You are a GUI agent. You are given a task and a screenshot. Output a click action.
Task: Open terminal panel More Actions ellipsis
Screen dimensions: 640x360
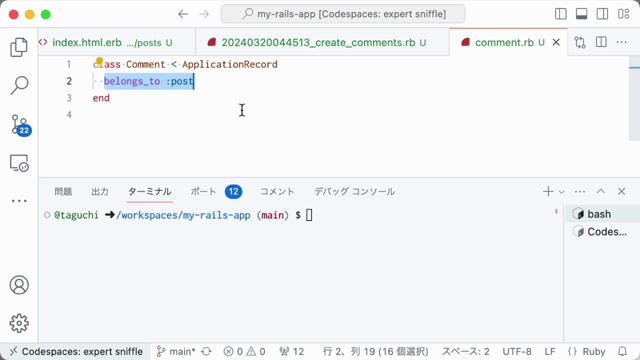(580, 191)
